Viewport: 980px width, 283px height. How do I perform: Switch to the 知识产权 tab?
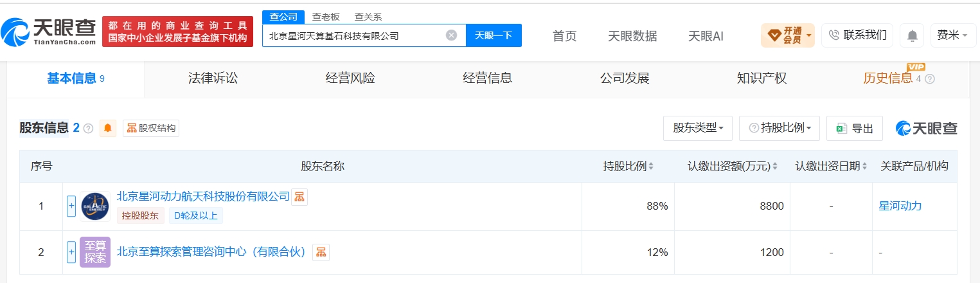click(x=762, y=78)
